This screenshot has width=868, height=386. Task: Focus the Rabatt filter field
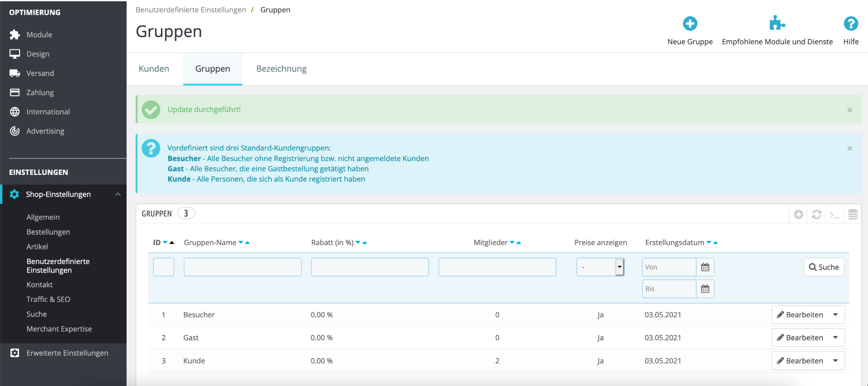tap(370, 267)
